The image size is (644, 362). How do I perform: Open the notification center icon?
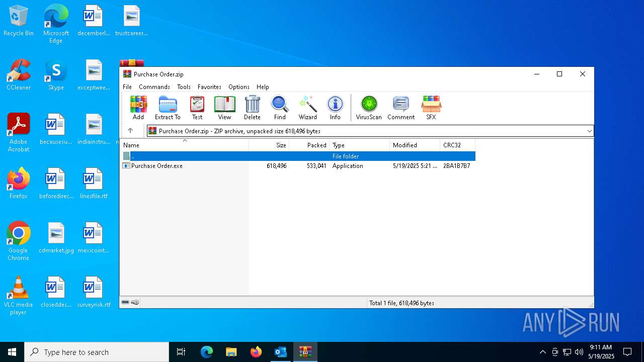627,352
